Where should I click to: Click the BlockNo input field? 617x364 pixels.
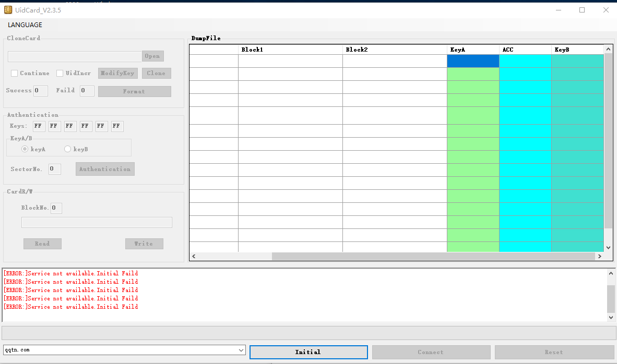click(56, 208)
